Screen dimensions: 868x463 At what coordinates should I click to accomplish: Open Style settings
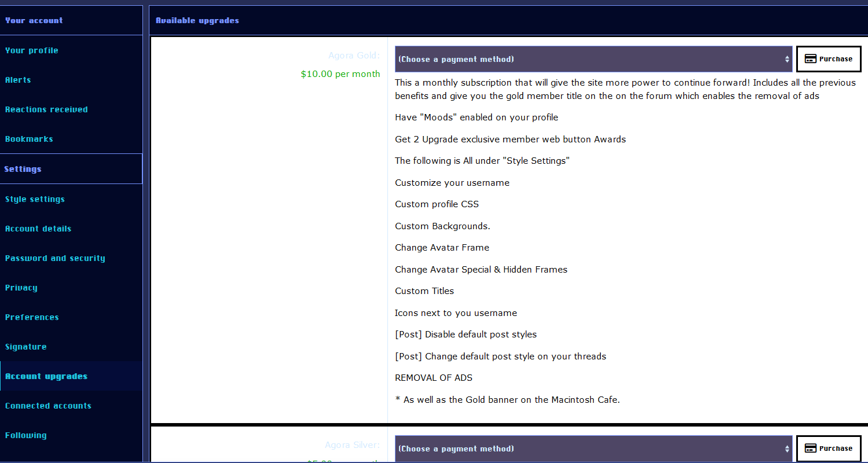coord(35,199)
